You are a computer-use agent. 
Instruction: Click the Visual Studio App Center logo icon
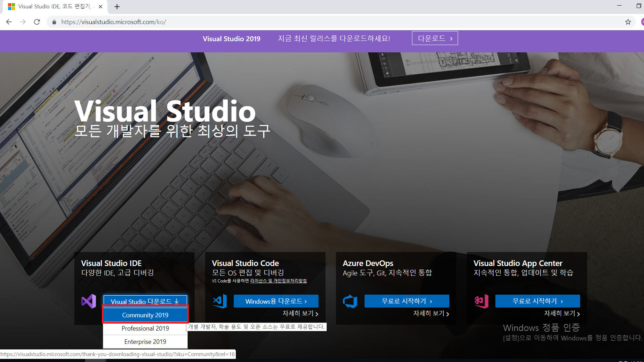[481, 301]
